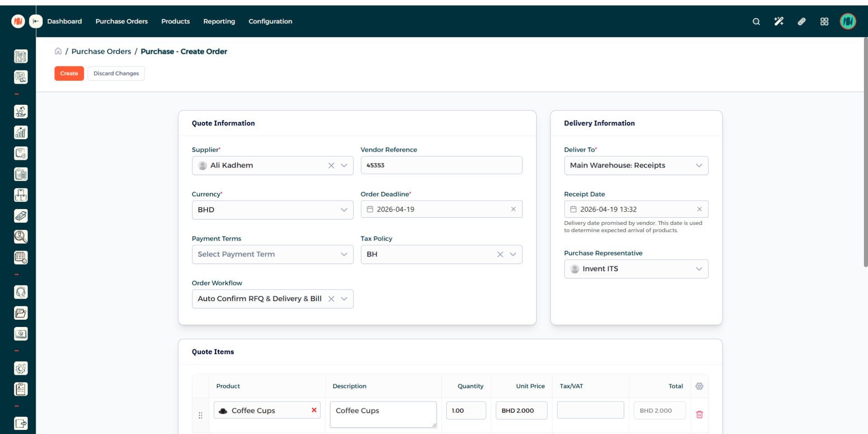Remove Coffee Cups product with red X
The image size is (868, 434).
point(314,410)
